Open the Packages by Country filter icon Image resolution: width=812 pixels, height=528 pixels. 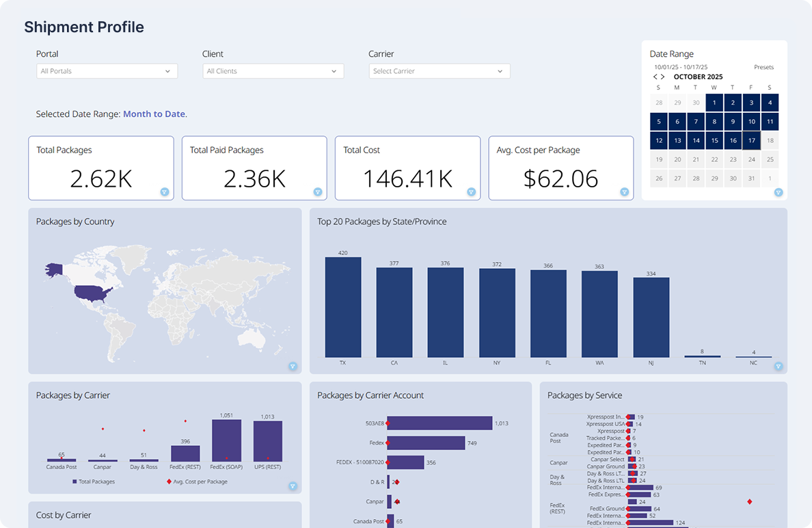click(293, 367)
